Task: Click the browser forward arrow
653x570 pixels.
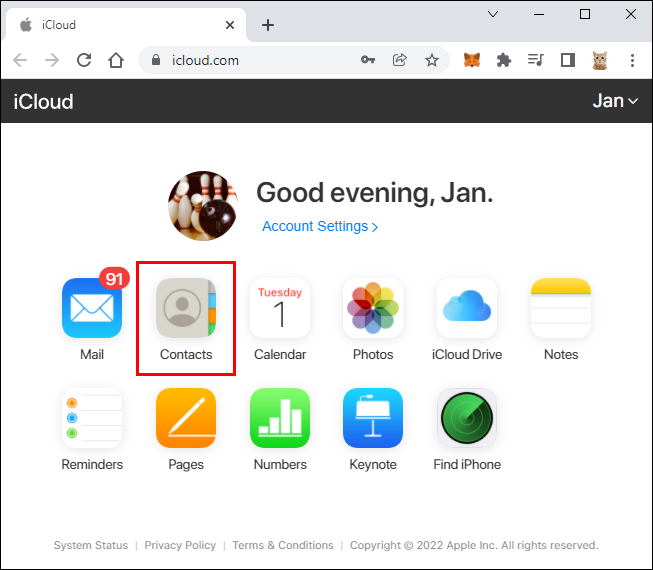Action: point(52,60)
